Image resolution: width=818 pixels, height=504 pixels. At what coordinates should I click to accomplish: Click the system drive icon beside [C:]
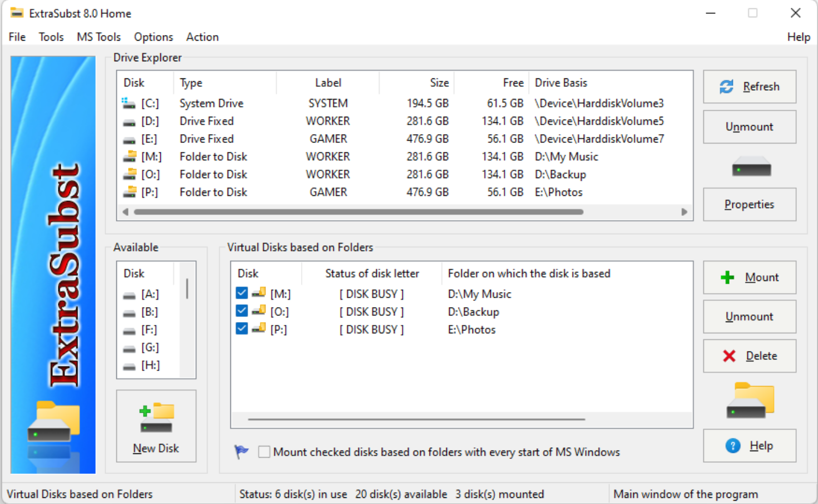[128, 103]
